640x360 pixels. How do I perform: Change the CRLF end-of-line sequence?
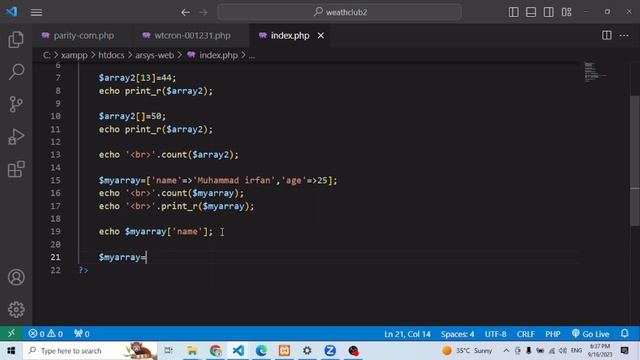pos(525,333)
